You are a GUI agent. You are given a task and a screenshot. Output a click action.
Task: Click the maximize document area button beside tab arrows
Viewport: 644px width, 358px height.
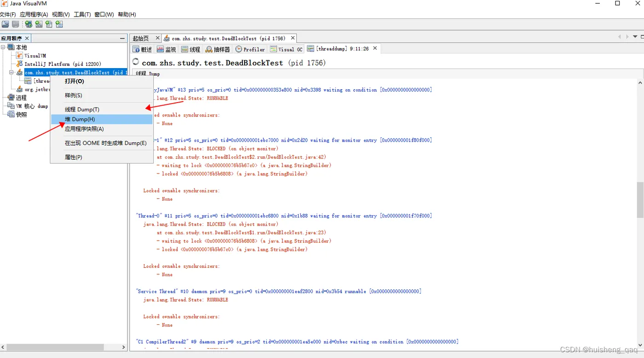click(x=642, y=37)
